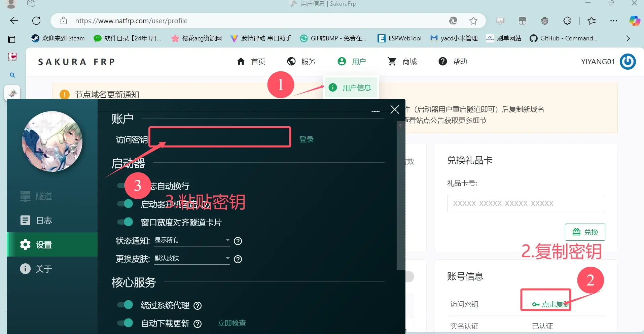Toggle 自动下载更新 switch
644x334 pixels.
[125, 323]
